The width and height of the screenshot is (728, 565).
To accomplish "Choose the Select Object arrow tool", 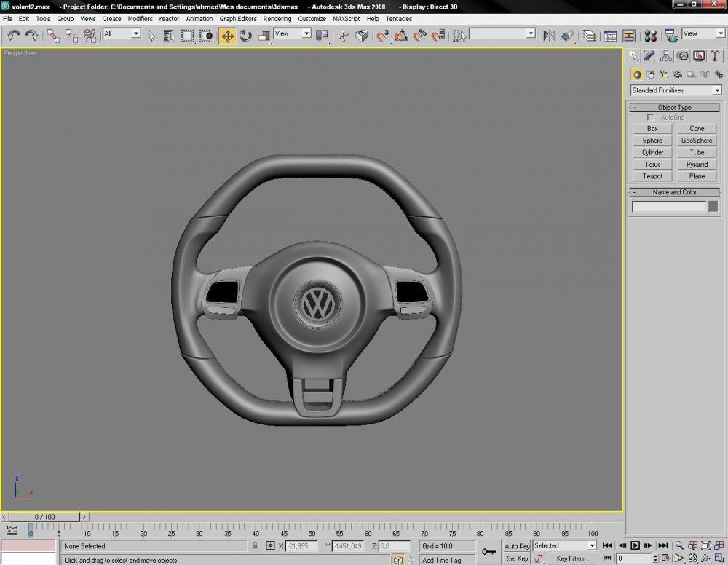I will [151, 36].
